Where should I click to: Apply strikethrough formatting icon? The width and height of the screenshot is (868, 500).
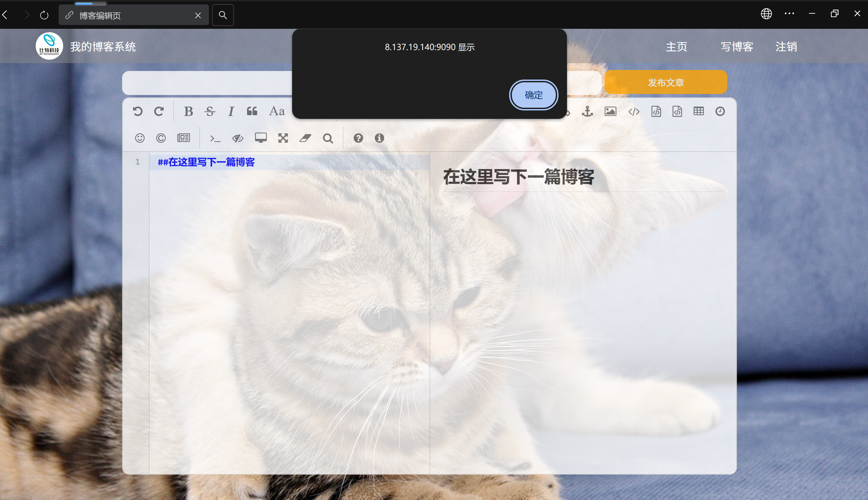[x=210, y=111]
